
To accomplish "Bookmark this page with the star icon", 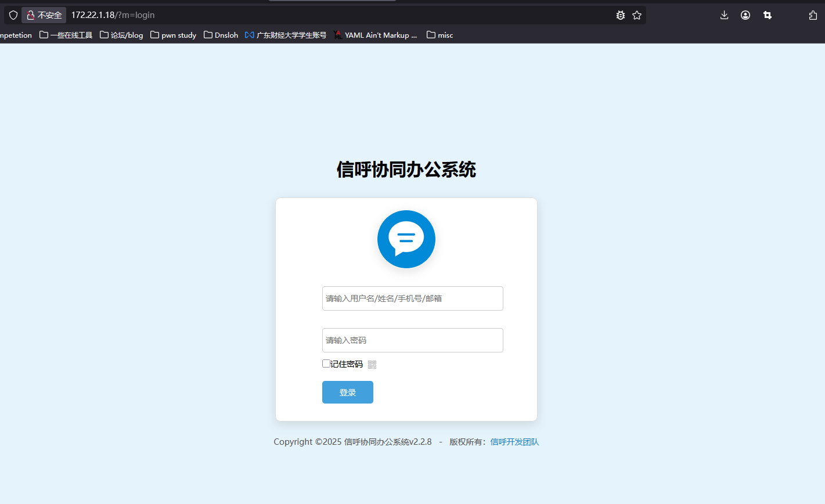I will (x=637, y=15).
